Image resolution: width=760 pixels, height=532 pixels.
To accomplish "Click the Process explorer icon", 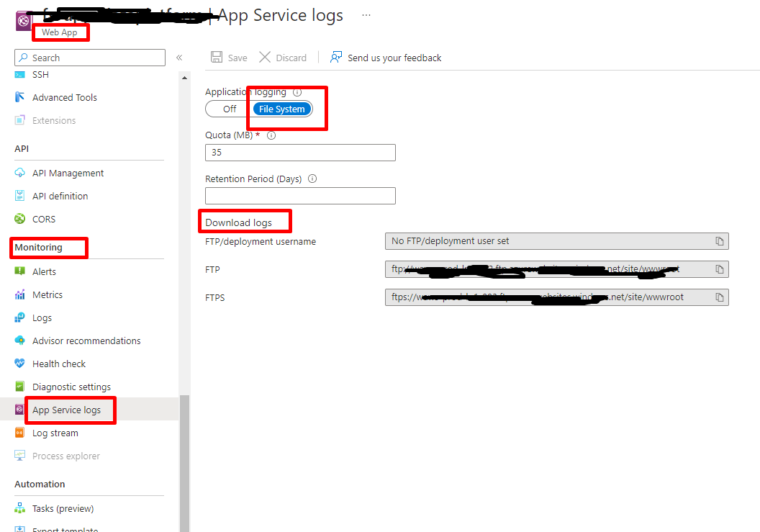I will pos(19,456).
